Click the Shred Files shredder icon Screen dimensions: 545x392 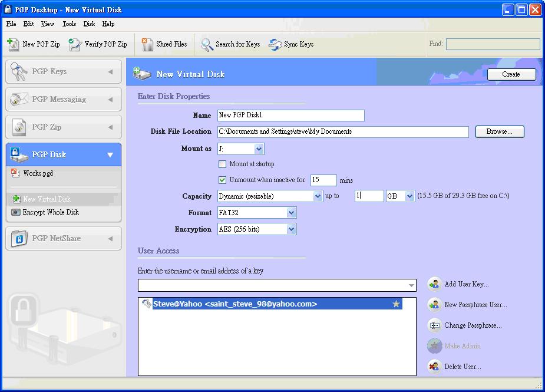click(x=147, y=45)
